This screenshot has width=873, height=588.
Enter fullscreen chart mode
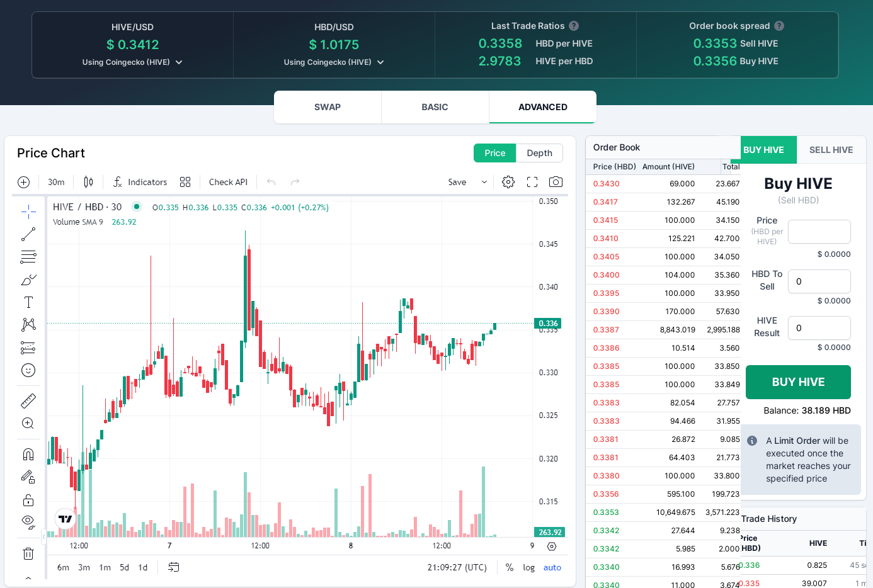pos(532,182)
